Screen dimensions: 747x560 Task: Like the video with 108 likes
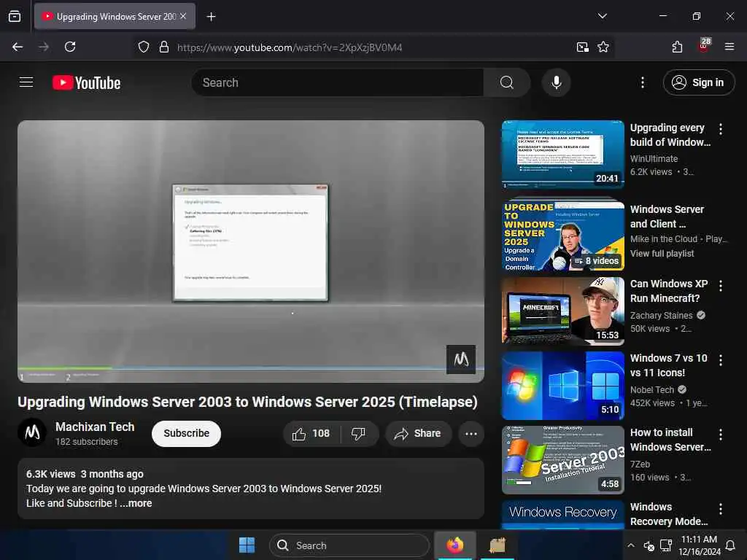coord(312,433)
